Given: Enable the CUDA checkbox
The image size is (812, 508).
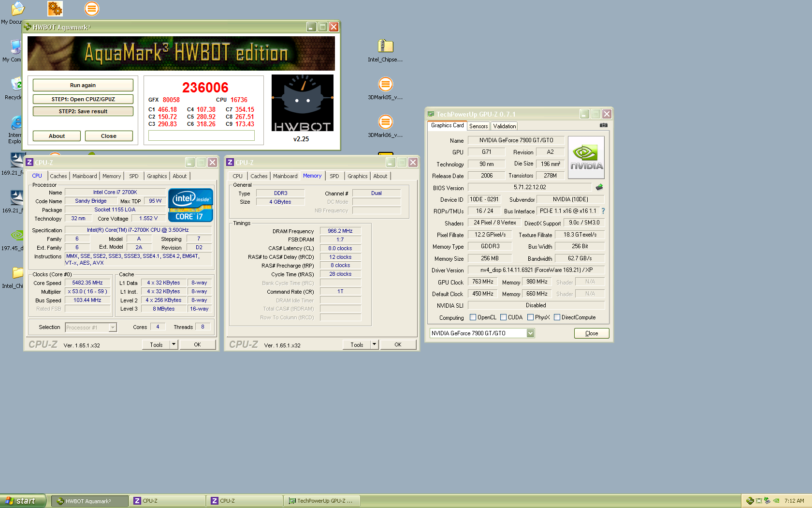Looking at the screenshot, I should point(503,317).
